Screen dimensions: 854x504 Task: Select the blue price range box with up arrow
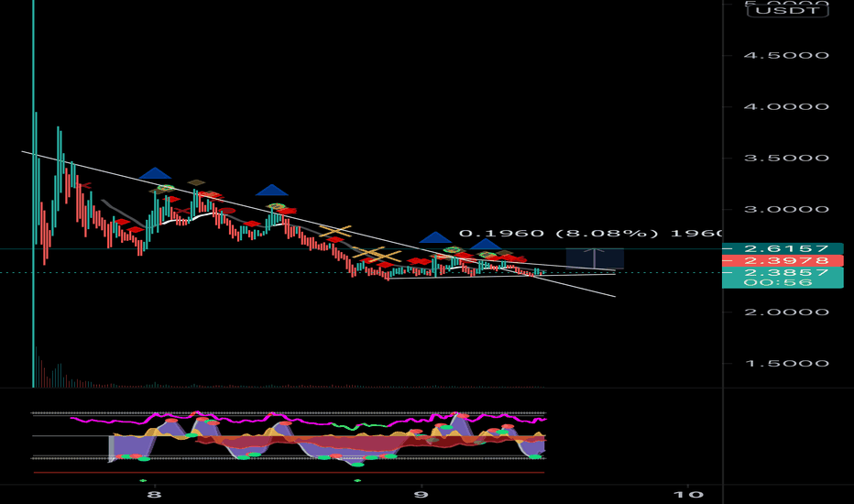[595, 258]
